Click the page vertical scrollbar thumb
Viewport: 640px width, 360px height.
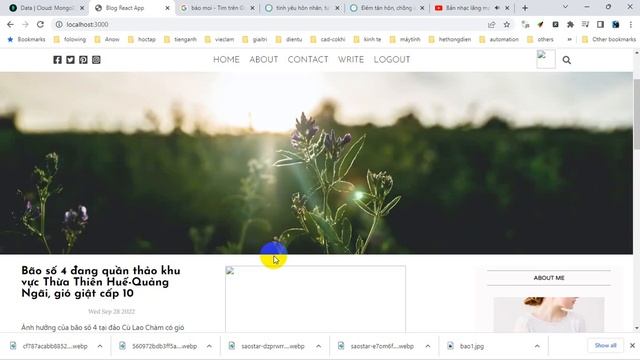(636, 114)
